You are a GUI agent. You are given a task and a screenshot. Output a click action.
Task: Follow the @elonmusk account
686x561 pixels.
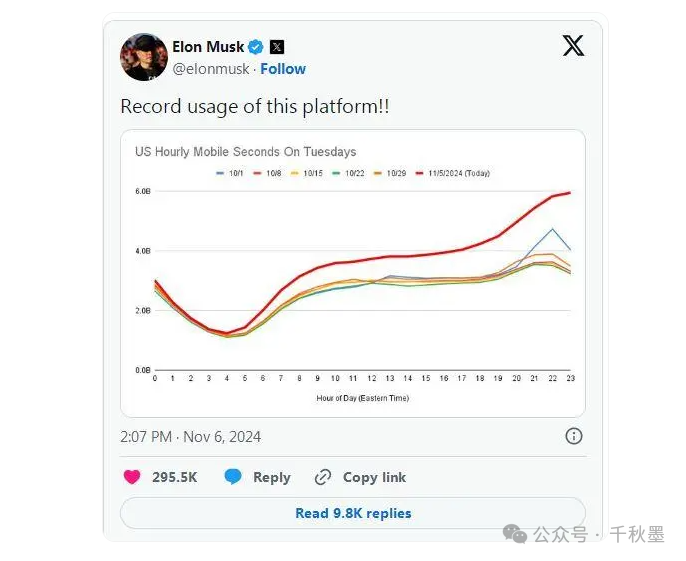pos(283,69)
